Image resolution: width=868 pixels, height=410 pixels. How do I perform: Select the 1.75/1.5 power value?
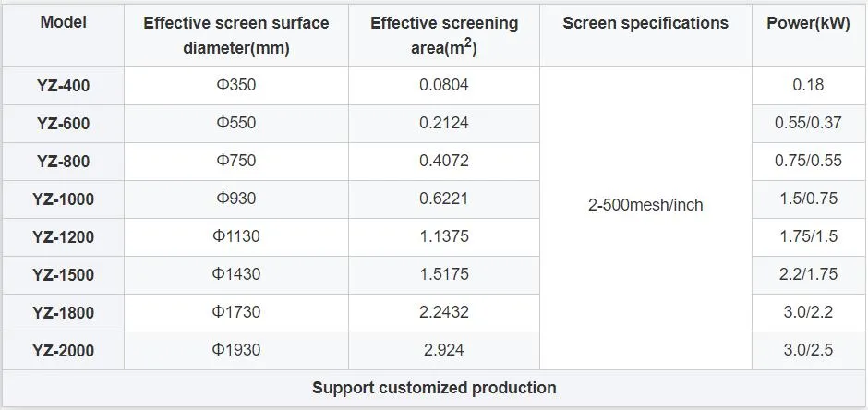coord(808,235)
